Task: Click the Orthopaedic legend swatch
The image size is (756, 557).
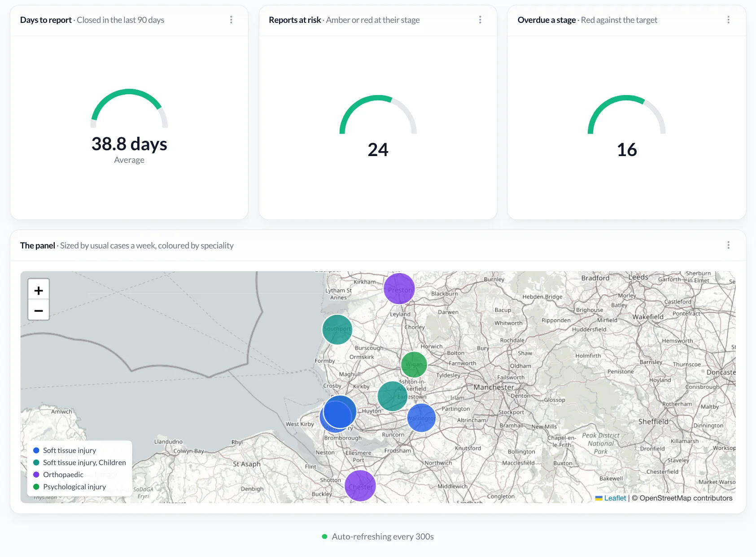Action: pyautogui.click(x=36, y=474)
